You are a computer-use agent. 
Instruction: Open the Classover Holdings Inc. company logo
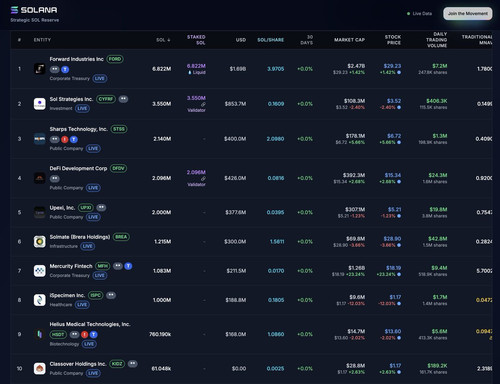(x=40, y=369)
